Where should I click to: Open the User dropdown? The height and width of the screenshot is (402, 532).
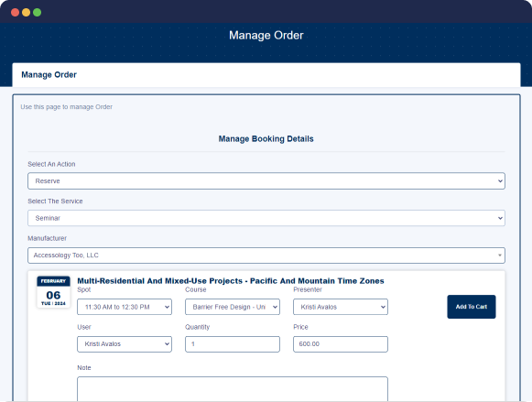pyautogui.click(x=125, y=344)
